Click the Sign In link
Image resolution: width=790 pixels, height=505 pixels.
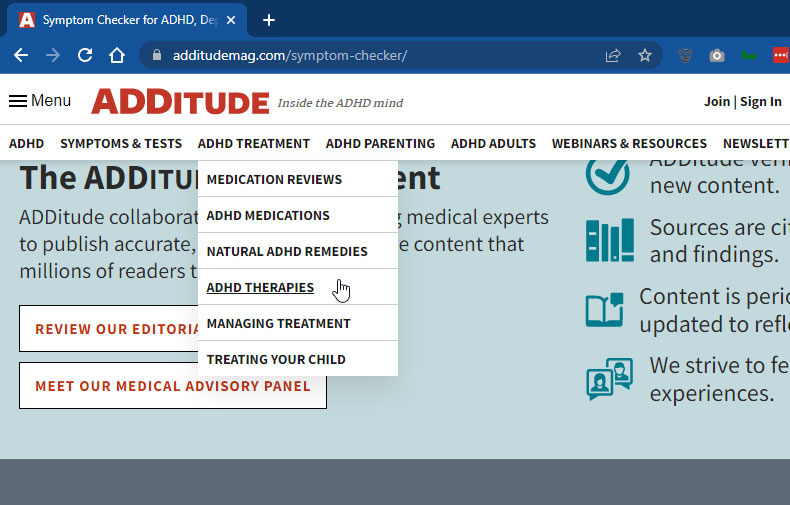(761, 102)
